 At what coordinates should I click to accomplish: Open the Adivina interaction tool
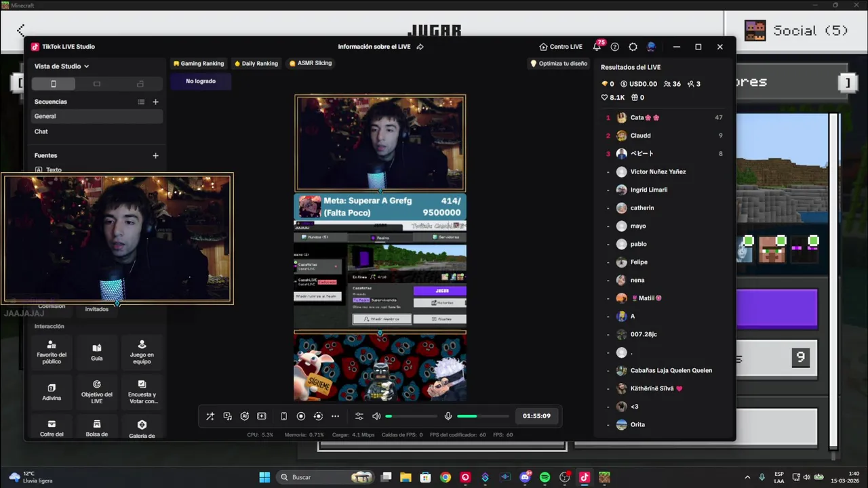(x=52, y=391)
